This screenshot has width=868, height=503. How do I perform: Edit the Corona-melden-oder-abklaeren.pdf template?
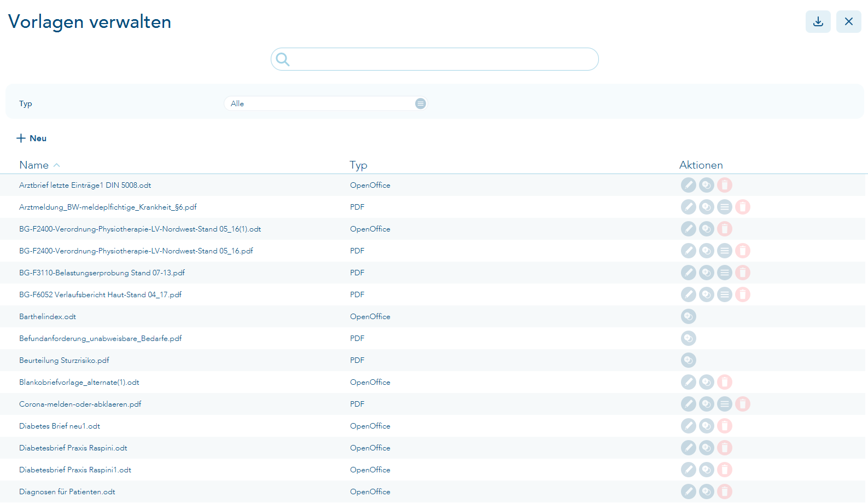(688, 404)
